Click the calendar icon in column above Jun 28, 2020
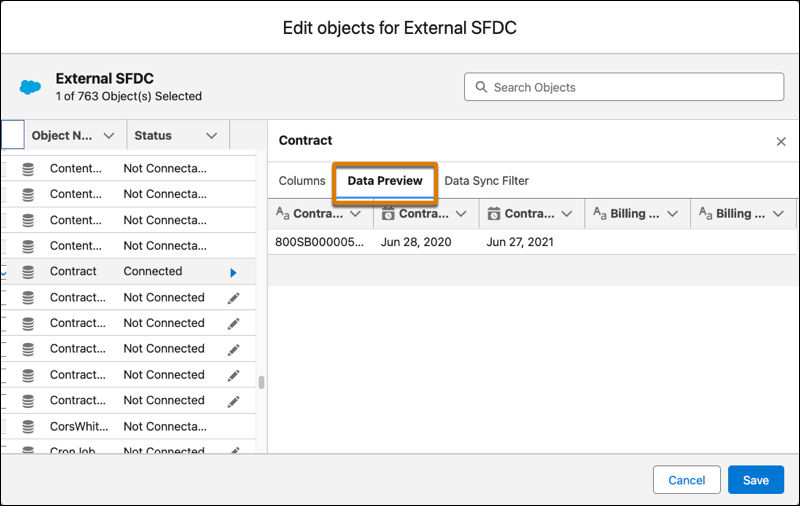The width and height of the screenshot is (800, 506). 388,214
